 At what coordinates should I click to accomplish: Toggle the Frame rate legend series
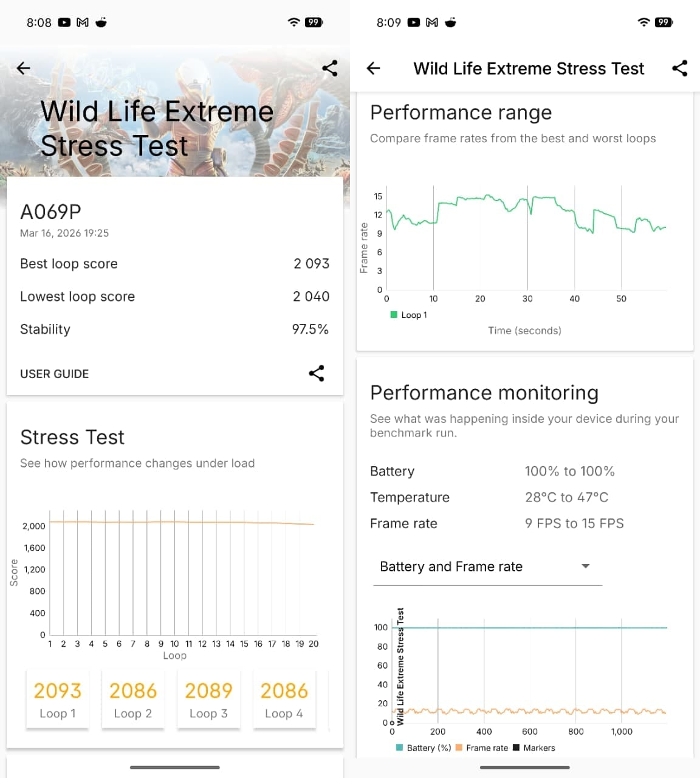pos(482,748)
